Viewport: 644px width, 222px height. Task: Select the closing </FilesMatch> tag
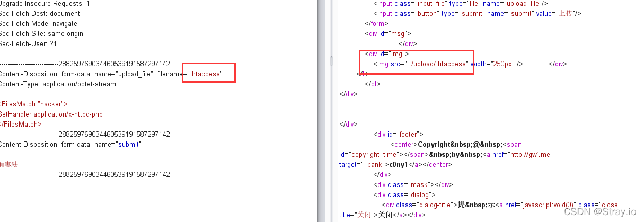[x=21, y=125]
